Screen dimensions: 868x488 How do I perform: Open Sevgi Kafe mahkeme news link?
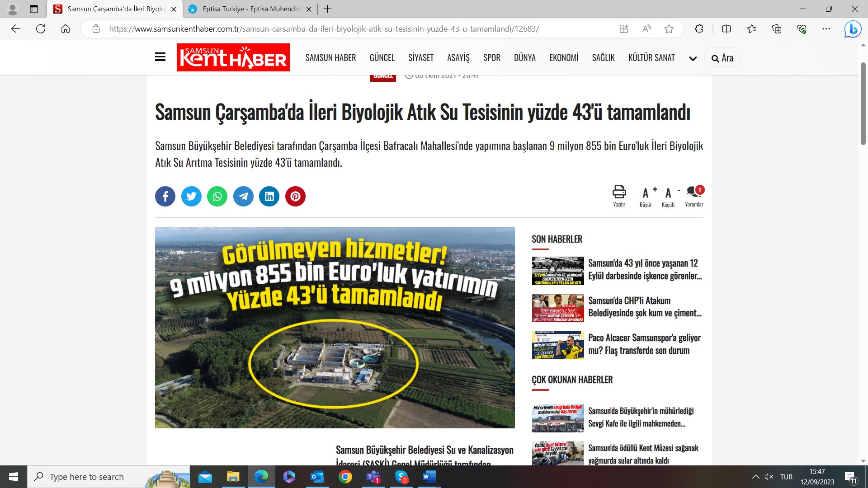coord(641,417)
